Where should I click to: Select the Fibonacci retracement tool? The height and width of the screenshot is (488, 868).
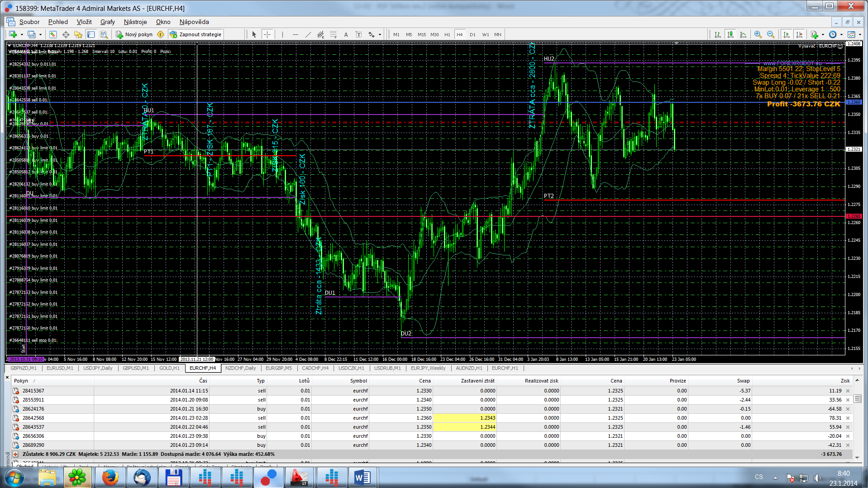333,34
